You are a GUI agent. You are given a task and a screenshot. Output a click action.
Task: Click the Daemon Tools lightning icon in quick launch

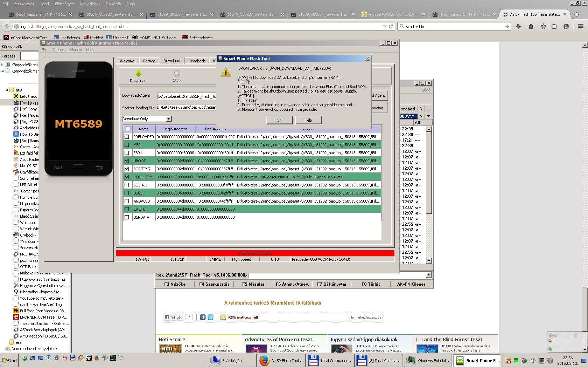pos(49,358)
